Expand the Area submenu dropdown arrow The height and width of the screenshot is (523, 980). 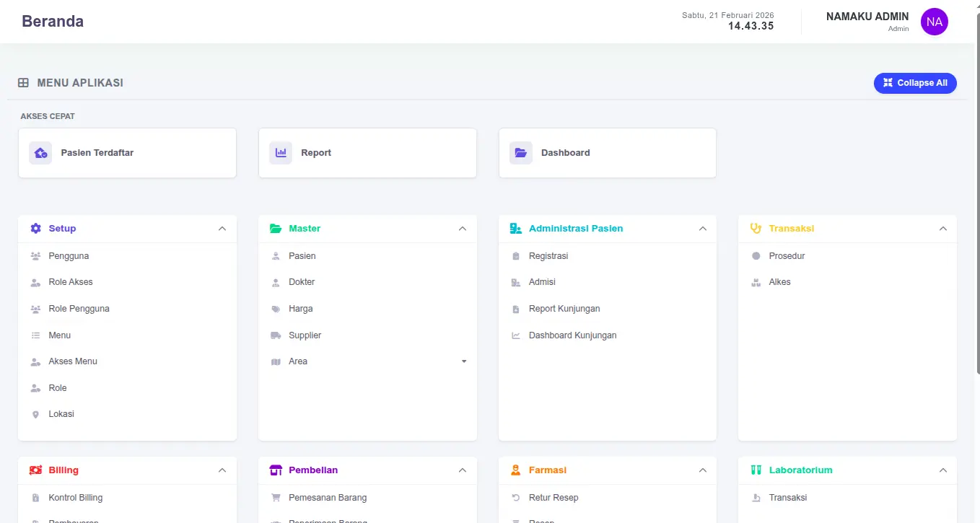(x=464, y=361)
